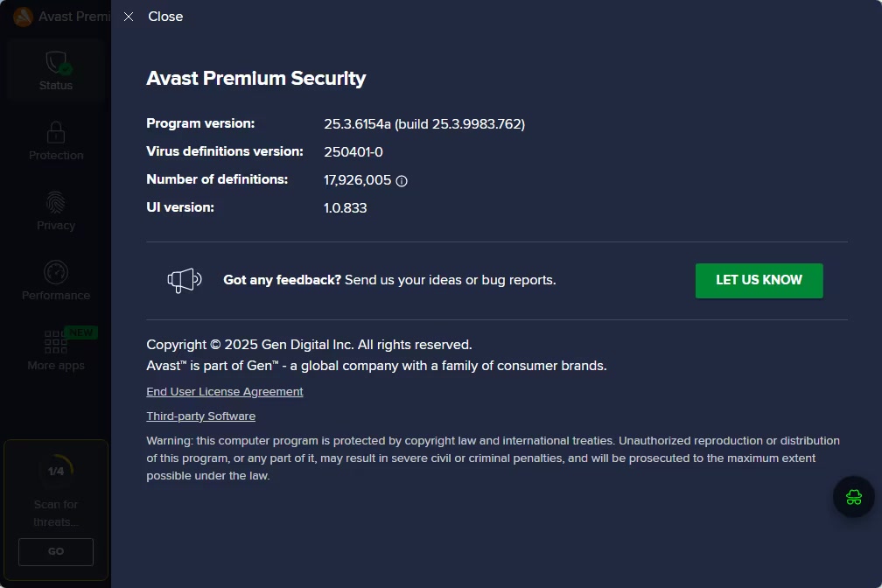Open the Protection padlock icon
Viewport: 882px width, 588px height.
click(56, 133)
